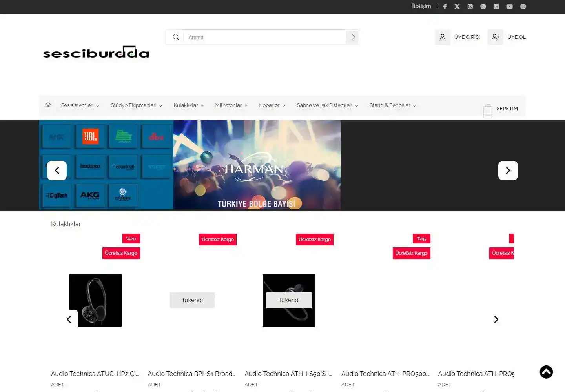The height and width of the screenshot is (392, 565).
Task: Open the ATUC-HP2 headphone image
Action: tap(95, 300)
